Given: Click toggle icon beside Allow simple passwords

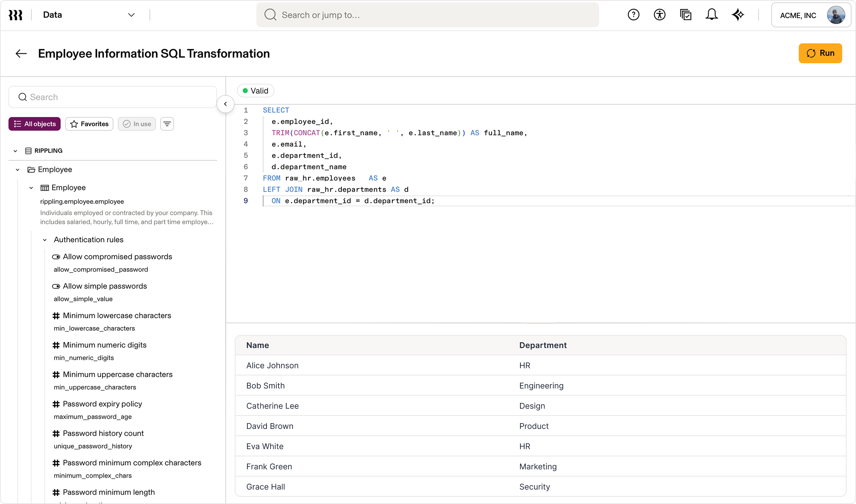Looking at the screenshot, I should [x=56, y=287].
